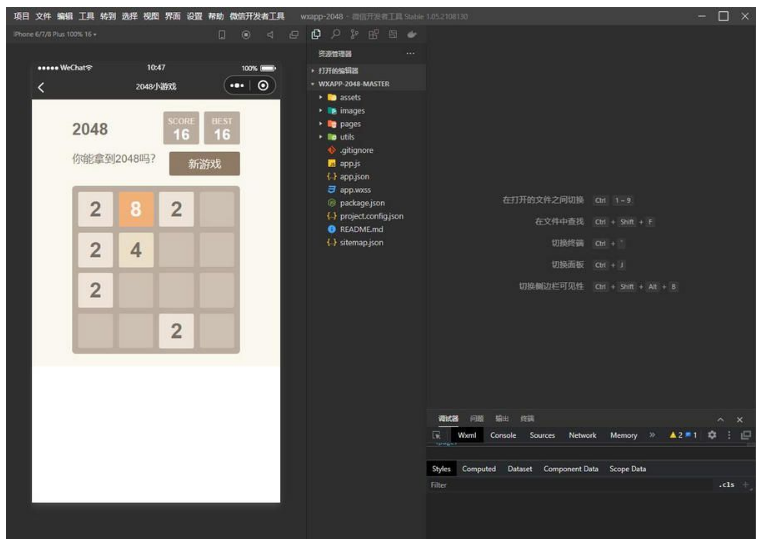Open the devtools settings gear
The width and height of the screenshot is (763, 539).
click(712, 435)
